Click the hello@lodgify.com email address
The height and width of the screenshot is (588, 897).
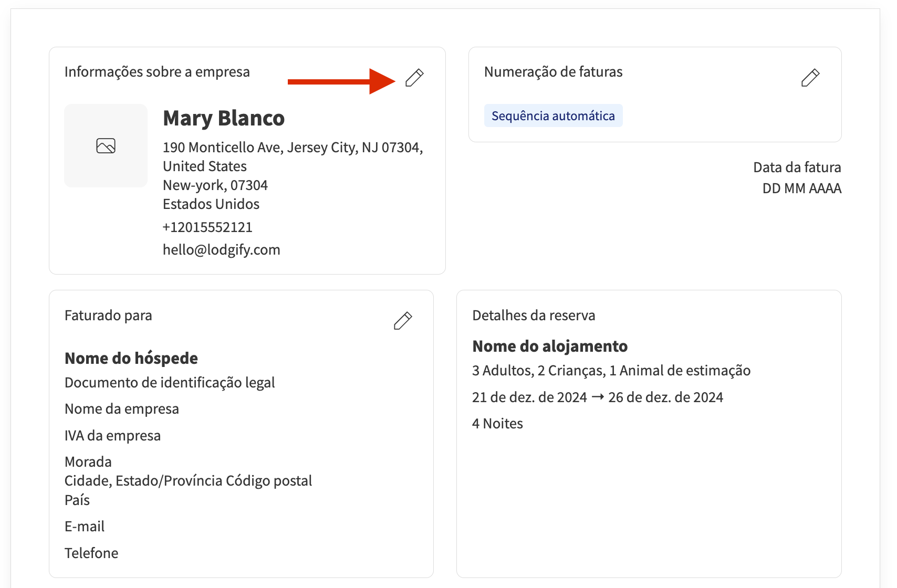(x=221, y=249)
